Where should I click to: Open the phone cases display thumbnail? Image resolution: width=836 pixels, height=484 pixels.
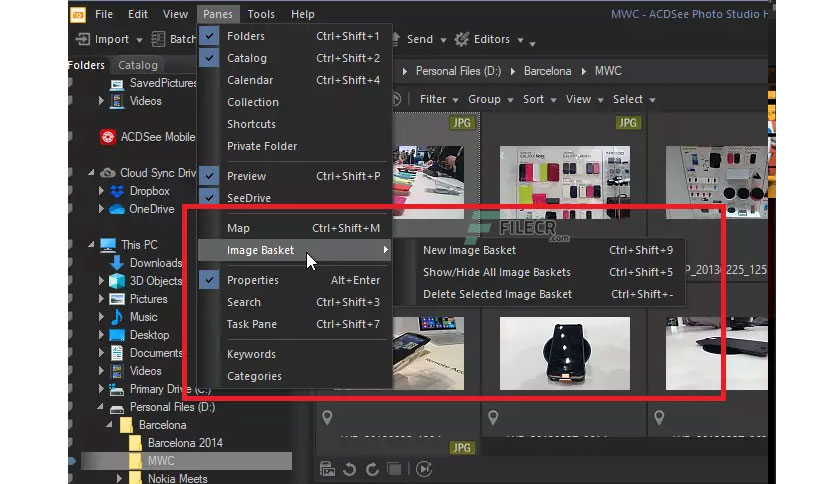565,182
